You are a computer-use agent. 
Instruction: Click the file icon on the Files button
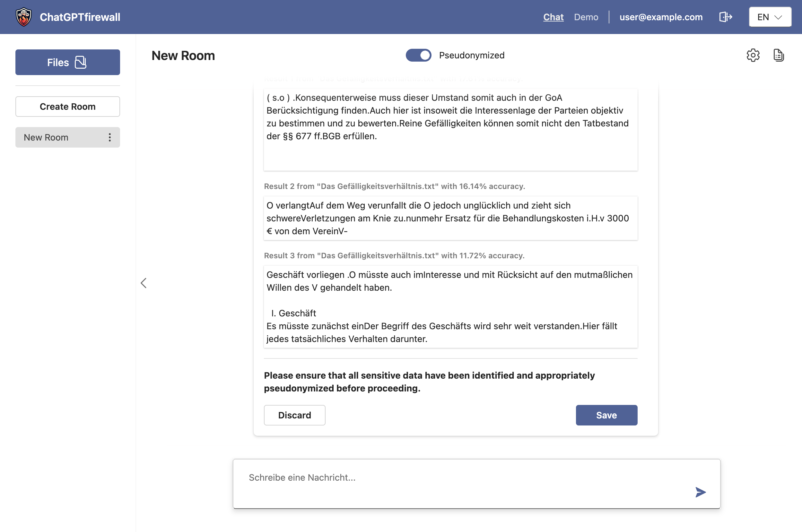tap(81, 63)
